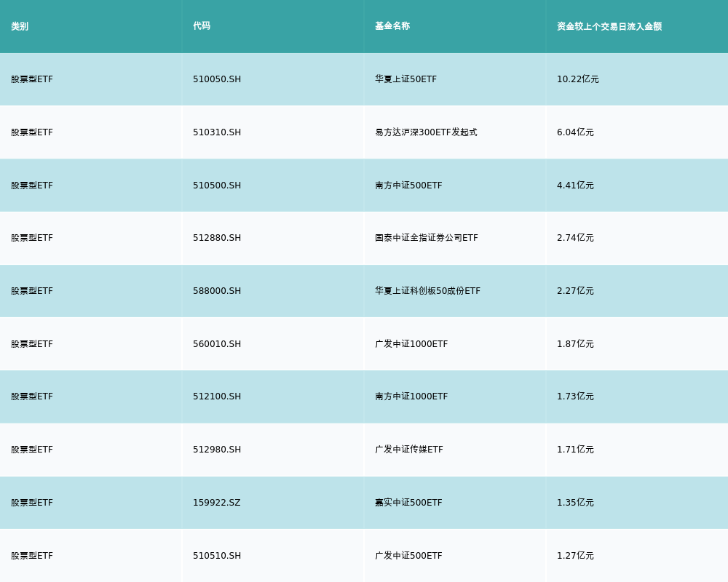Select 华夏上证科创板50成份ETF fund name
Screen dimensions: 728x582
427,291
